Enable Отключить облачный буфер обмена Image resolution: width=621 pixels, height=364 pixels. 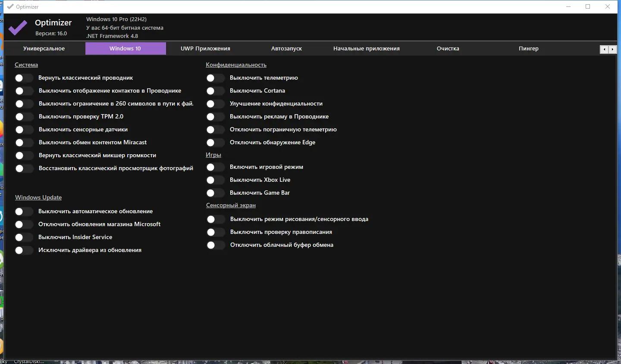(216, 245)
